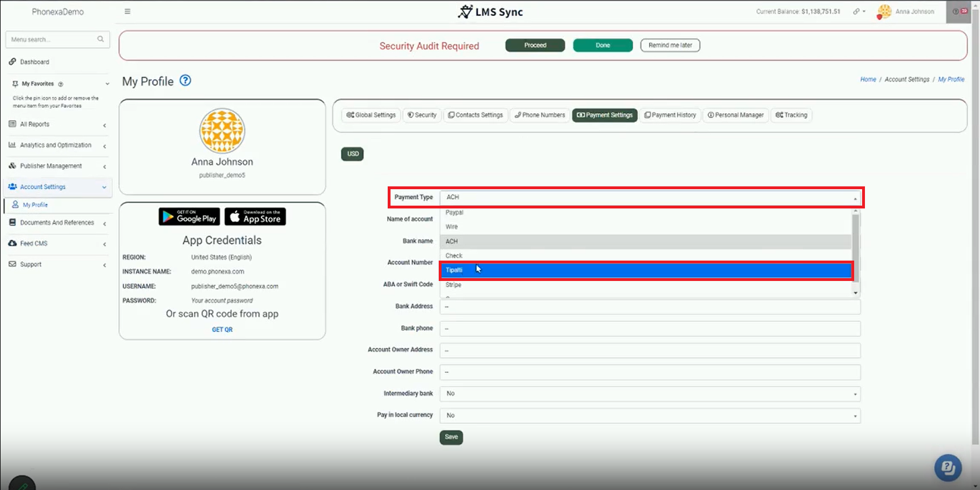Click Anna Johnson's profile avatar image
980x490 pixels.
(x=222, y=131)
